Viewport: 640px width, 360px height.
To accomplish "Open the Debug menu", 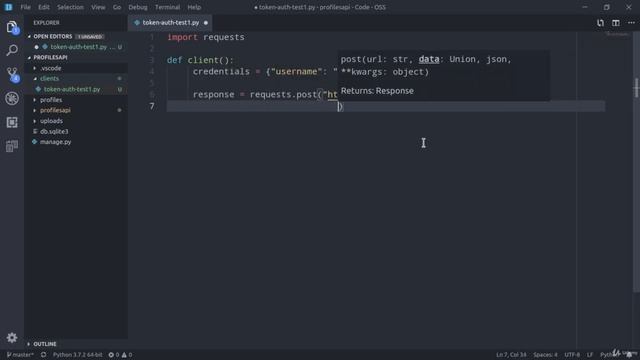I will click(138, 7).
